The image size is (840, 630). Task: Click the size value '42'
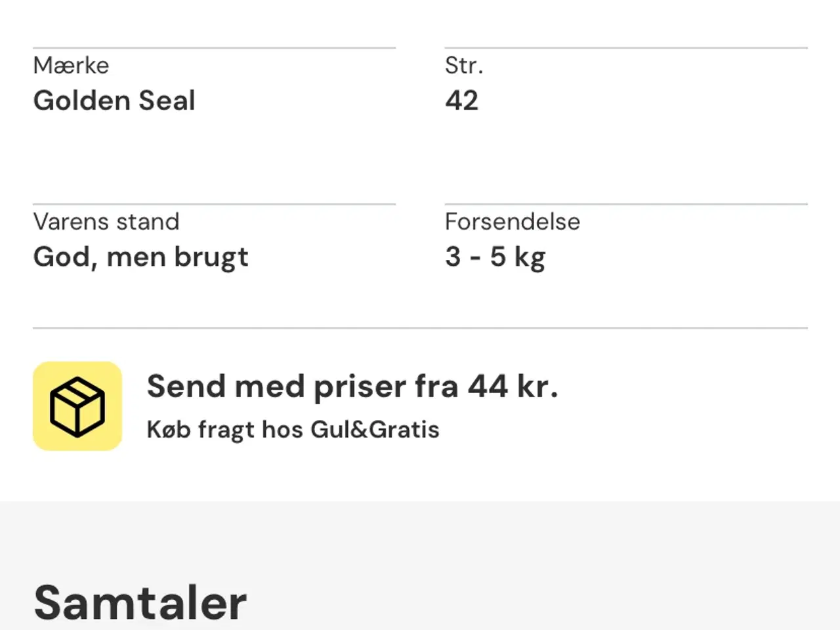[462, 100]
